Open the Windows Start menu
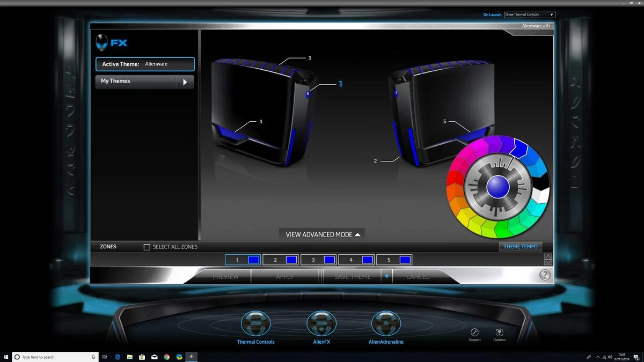644x362 pixels. (6, 357)
